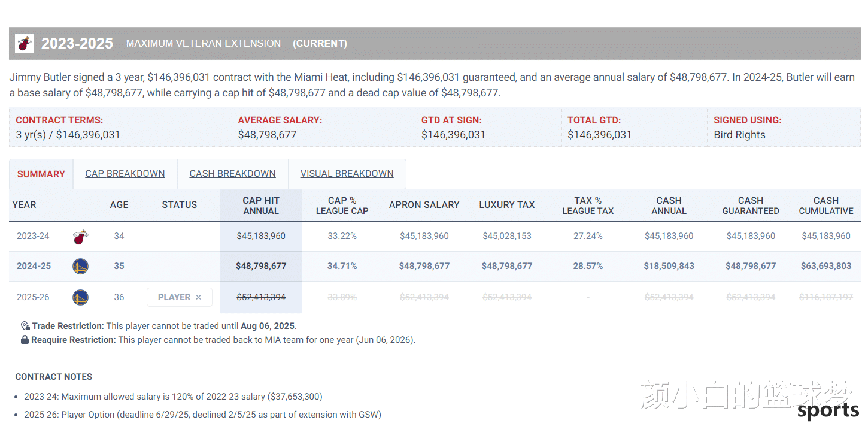This screenshot has width=868, height=429.
Task: Click the $45,028,153 luxury tax value
Action: coord(507,236)
